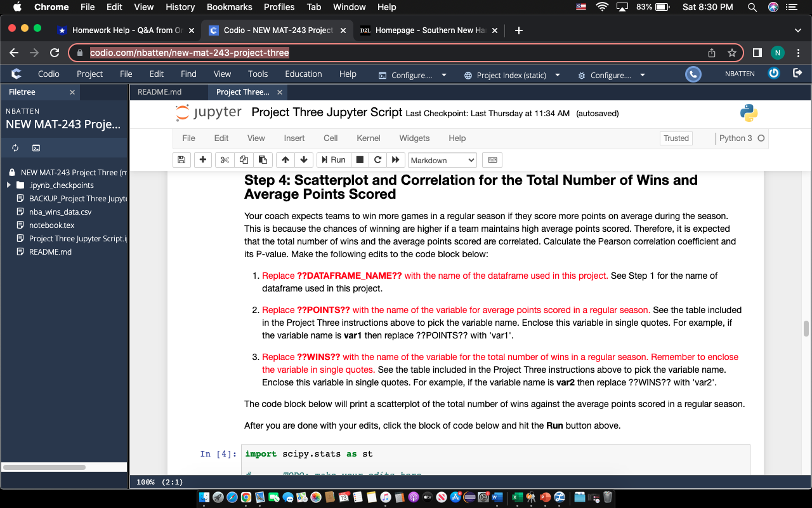Viewport: 812px width, 508px height.
Task: Open macOS Wi-Fi status menu
Action: tap(601, 7)
